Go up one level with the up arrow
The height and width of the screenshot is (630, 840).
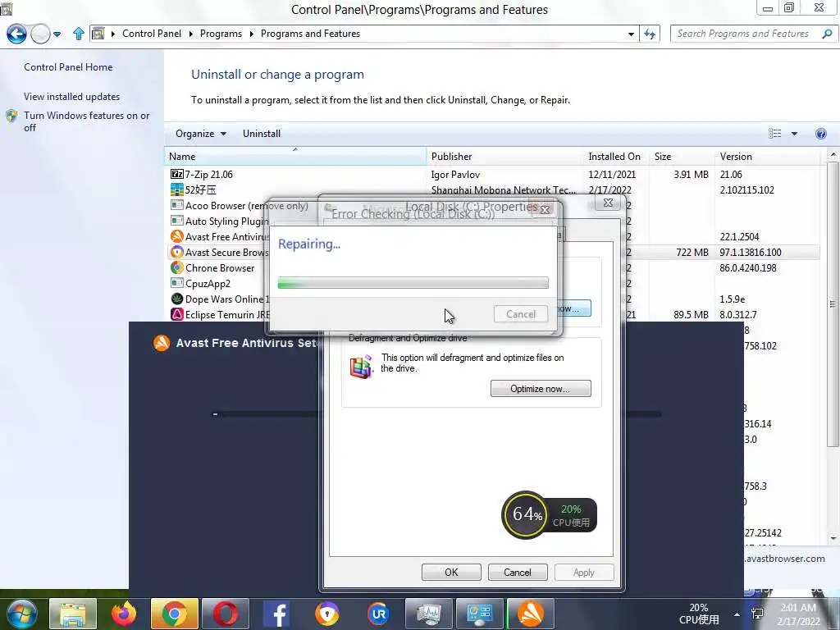tap(78, 34)
